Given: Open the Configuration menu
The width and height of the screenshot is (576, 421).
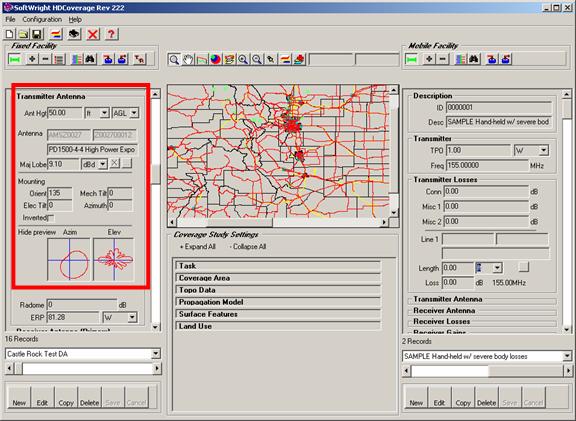Looking at the screenshot, I should 42,19.
